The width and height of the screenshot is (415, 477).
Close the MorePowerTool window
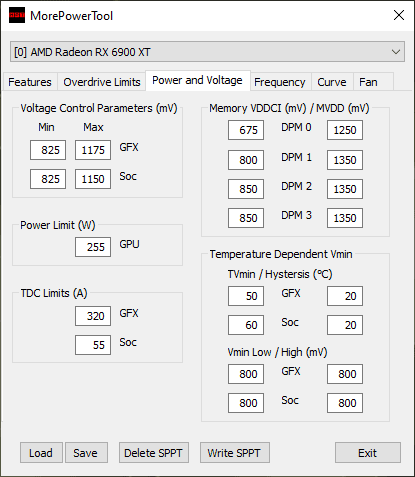coord(399,15)
